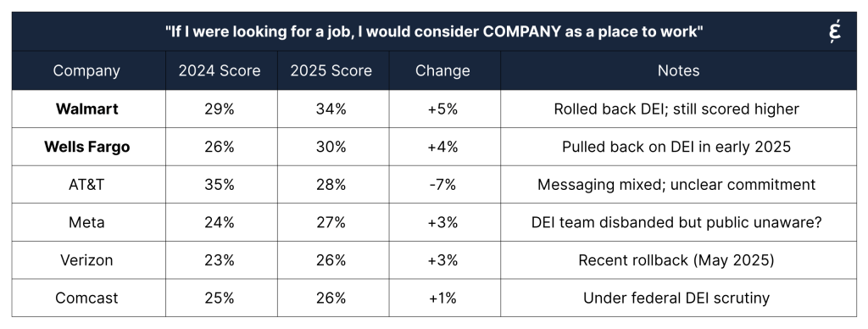
Task: Click the 'Under federal DEI scrutiny' note
Action: pyautogui.click(x=676, y=298)
